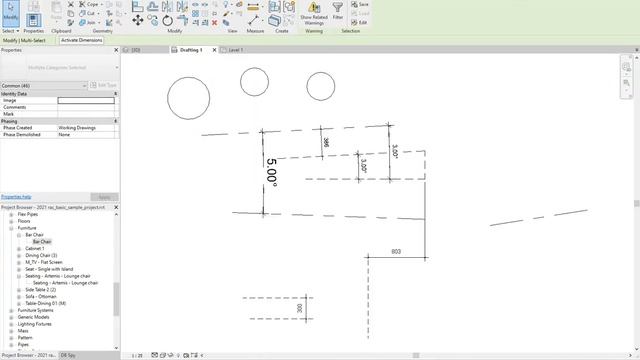The image size is (640, 360).
Task: Switch to the DB Spy panel tab
Action: [x=68, y=356]
